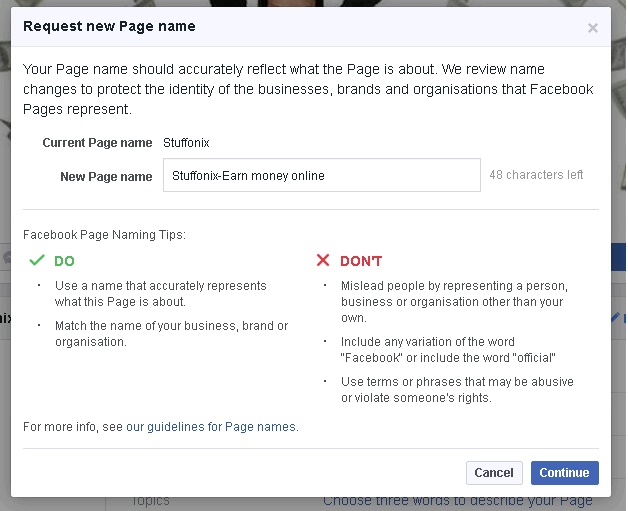Viewport: 628px width, 511px height.
Task: Click the green DO checkmark icon
Action: (x=36, y=260)
